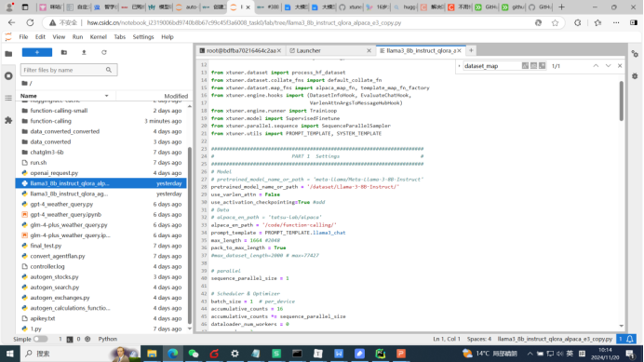Open the Tabs menu
The image size is (644, 362).
tap(119, 37)
